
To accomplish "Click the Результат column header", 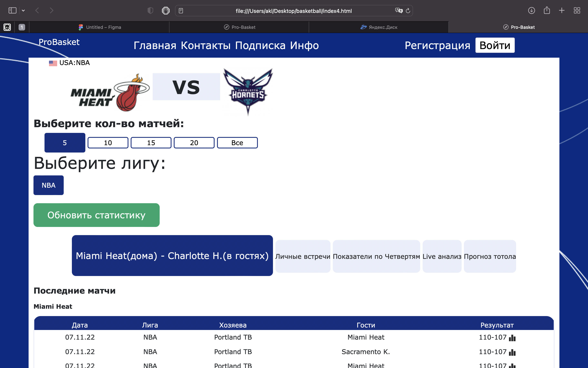I will click(x=497, y=325).
